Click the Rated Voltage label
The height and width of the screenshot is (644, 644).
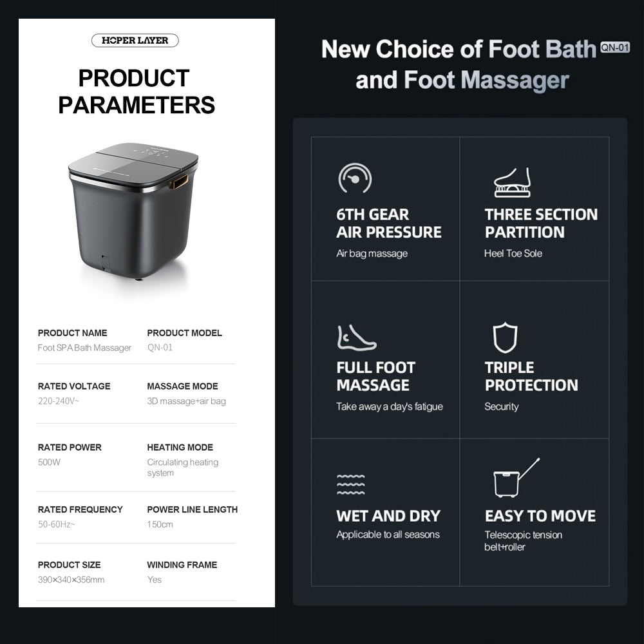pos(74,386)
